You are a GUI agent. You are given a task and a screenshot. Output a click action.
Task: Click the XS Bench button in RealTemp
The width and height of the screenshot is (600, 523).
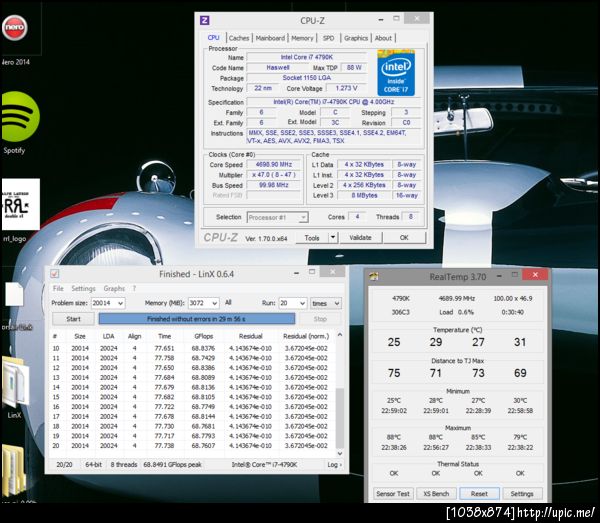pos(436,494)
